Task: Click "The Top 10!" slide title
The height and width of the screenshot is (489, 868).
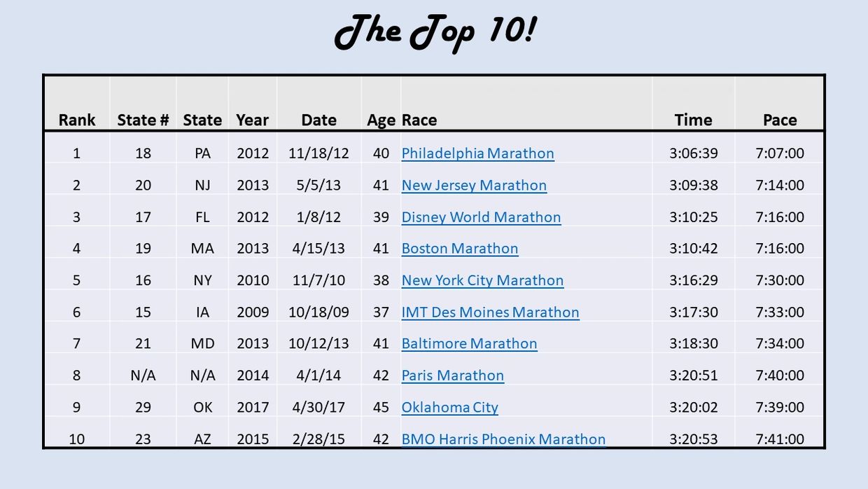Action: tap(435, 33)
